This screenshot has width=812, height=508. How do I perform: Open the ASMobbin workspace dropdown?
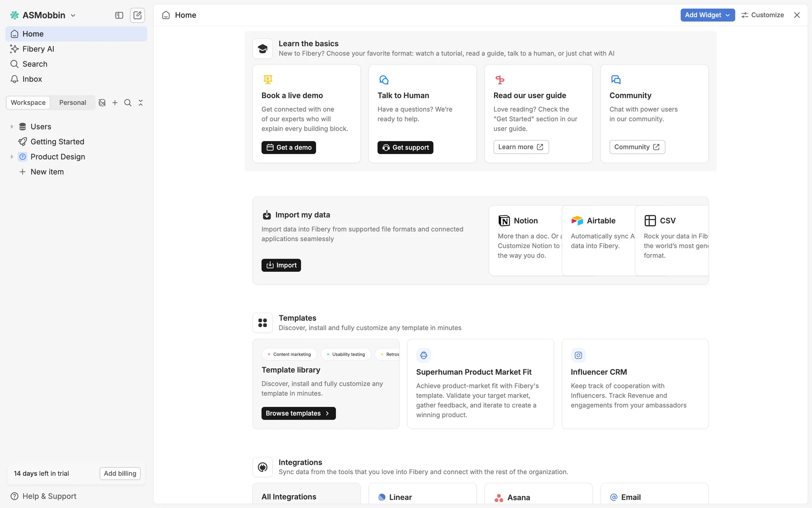44,15
